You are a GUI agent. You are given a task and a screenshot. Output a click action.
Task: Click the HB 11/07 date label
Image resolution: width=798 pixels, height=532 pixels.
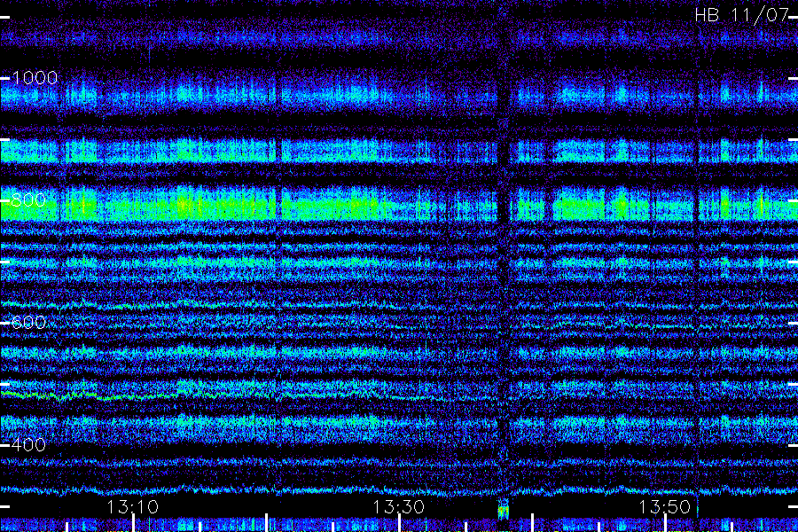coord(741,15)
